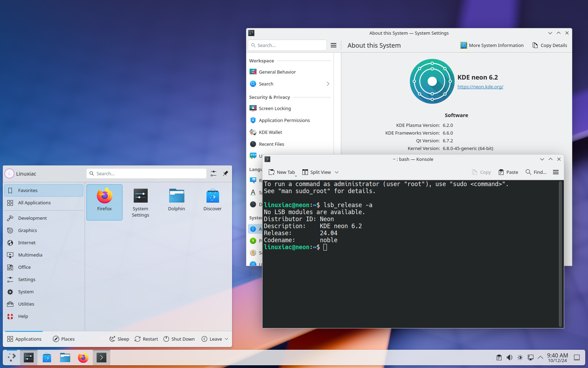The image size is (588, 368).
Task: Pin the application launcher open
Action: click(225, 173)
